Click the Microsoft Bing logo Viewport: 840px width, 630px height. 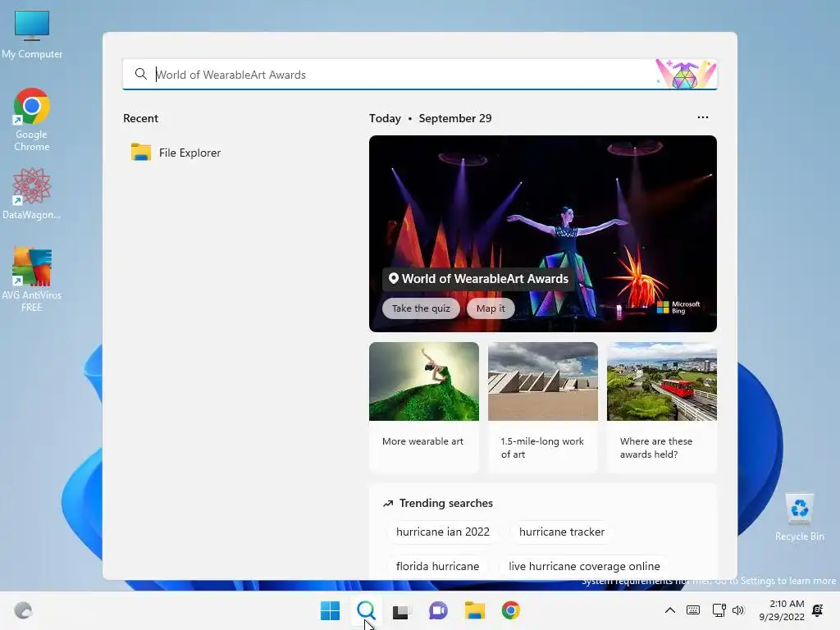pyautogui.click(x=678, y=307)
